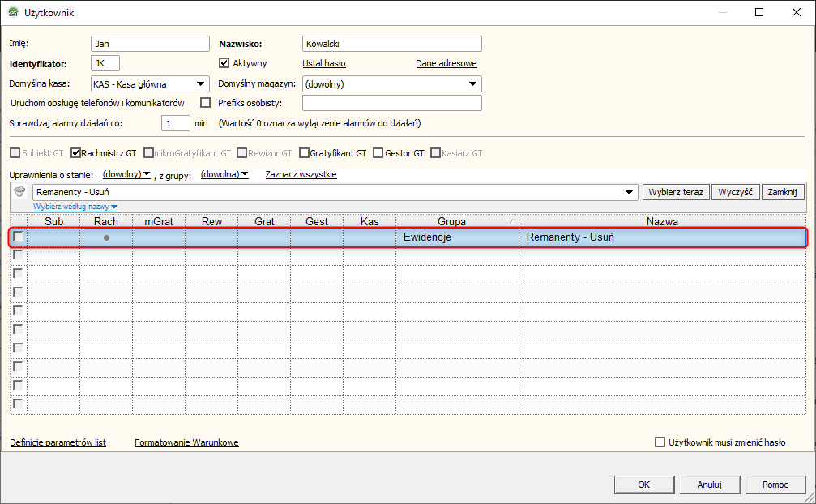Click the Rew column header
The height and width of the screenshot is (504, 816).
click(x=211, y=221)
